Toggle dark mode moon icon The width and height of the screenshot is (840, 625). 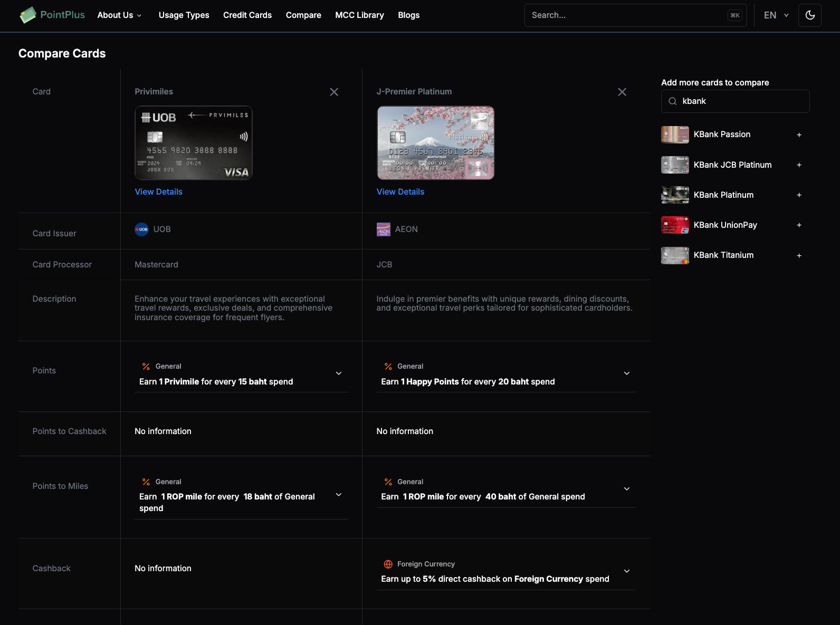tap(810, 15)
